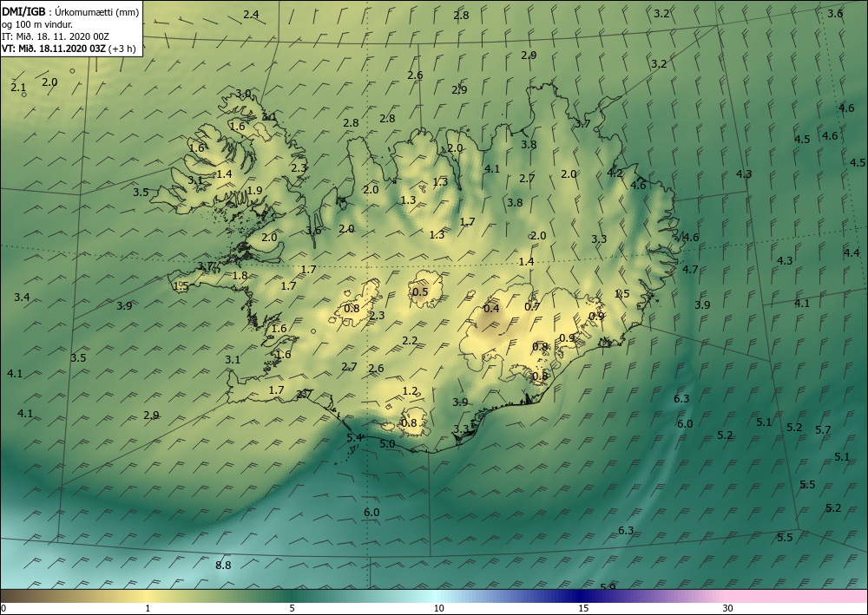The width and height of the screenshot is (868, 615).
Task: Click the 5.7 value on the map
Action: 823,429
